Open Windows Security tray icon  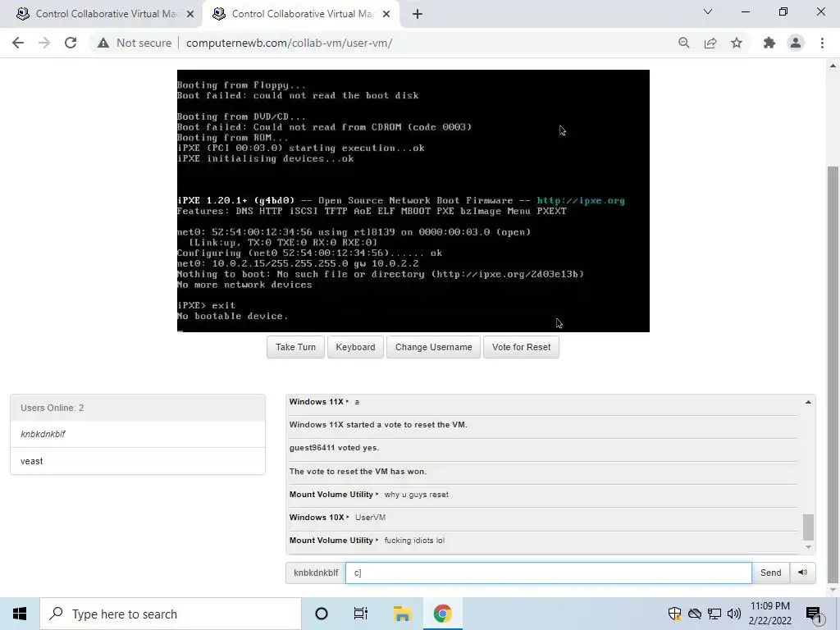[674, 614]
